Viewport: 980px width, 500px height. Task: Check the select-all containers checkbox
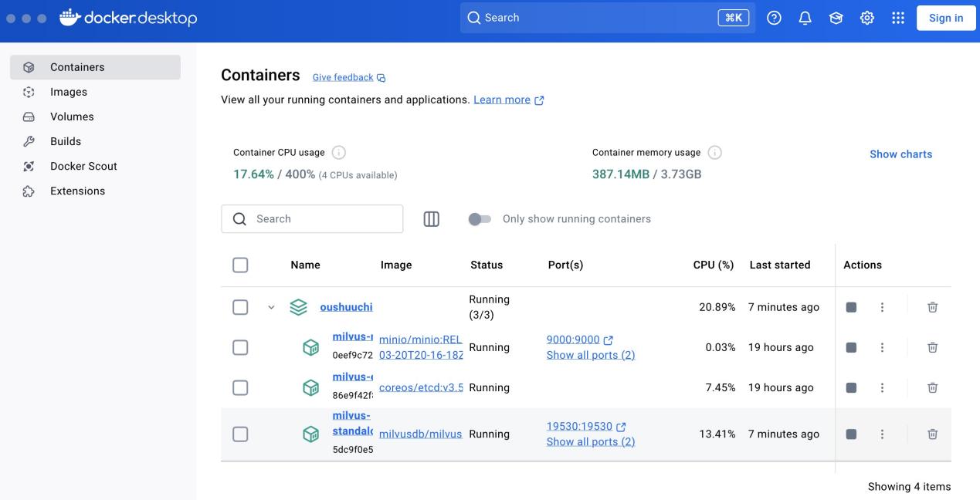click(x=240, y=265)
